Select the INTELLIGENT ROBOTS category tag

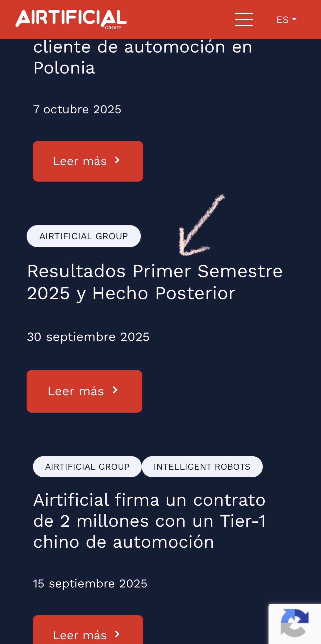[x=202, y=467]
